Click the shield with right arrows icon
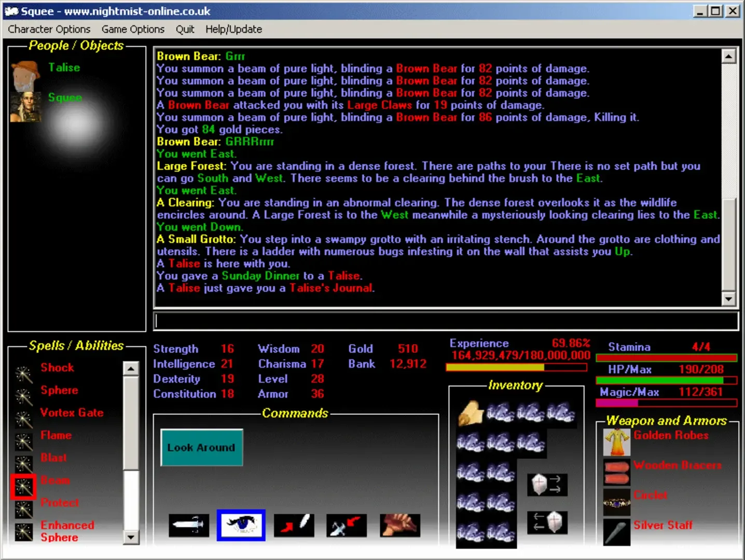 [x=547, y=485]
